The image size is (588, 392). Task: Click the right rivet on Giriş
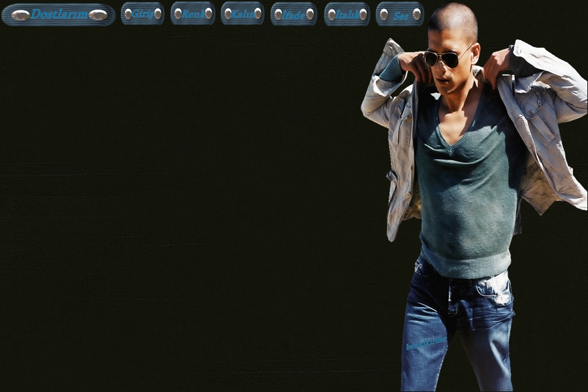[x=157, y=14]
